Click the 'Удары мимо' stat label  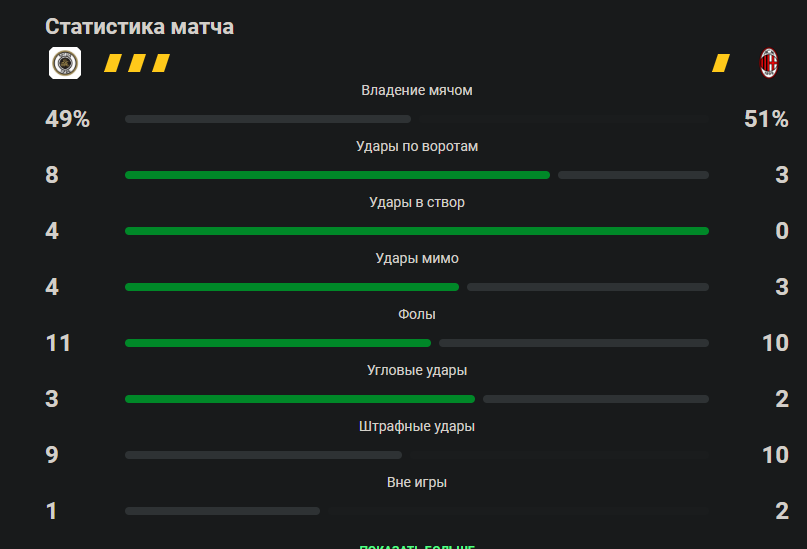click(417, 258)
